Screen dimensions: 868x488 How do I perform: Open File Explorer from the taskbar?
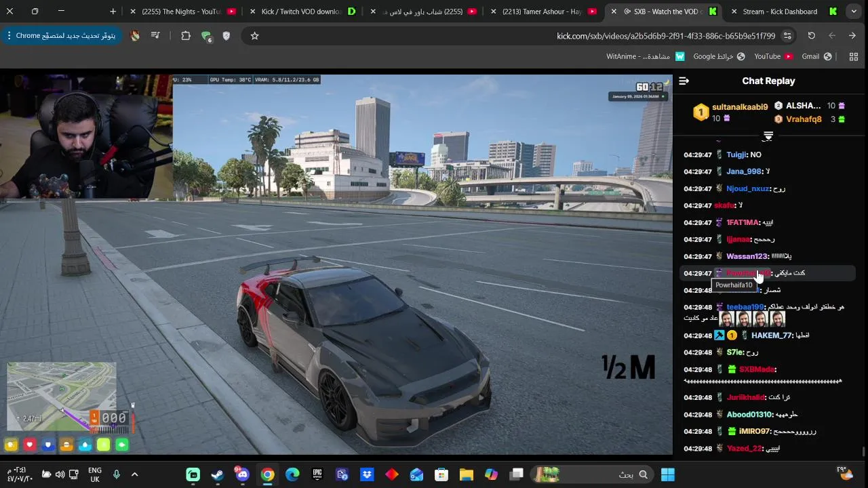(x=467, y=474)
